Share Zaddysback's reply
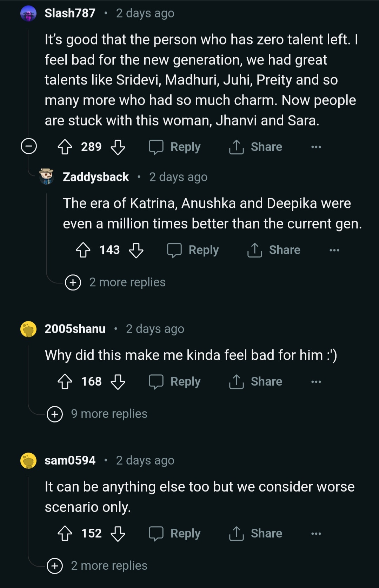Screen dimensions: 379x588 coord(274,250)
